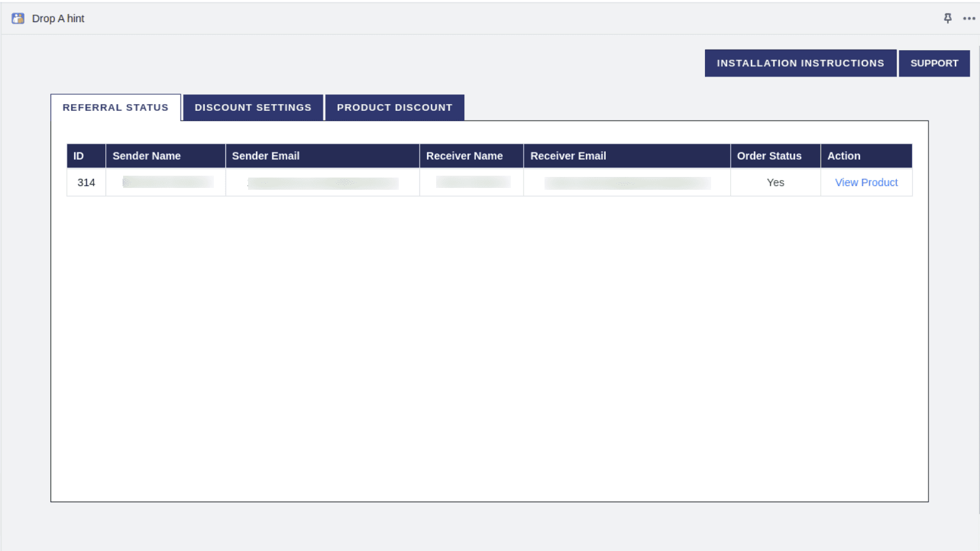Screen dimensions: 980x551
Task: Pin the Drop A hint app
Action: pos(948,18)
